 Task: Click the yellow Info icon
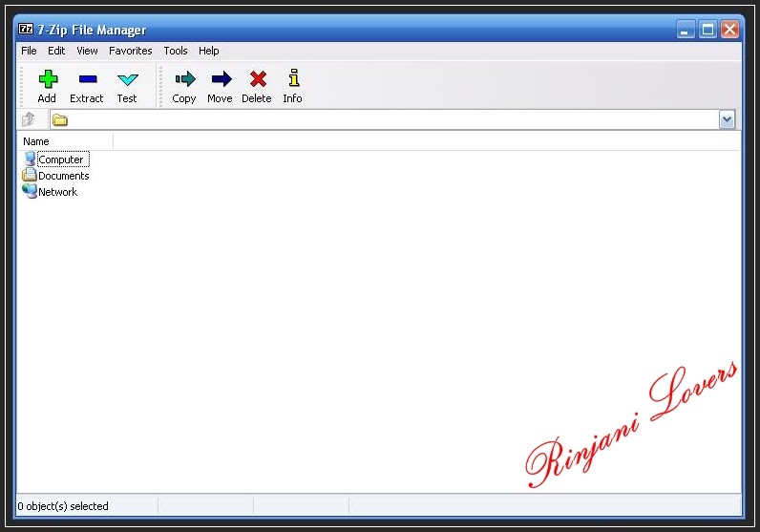(294, 77)
